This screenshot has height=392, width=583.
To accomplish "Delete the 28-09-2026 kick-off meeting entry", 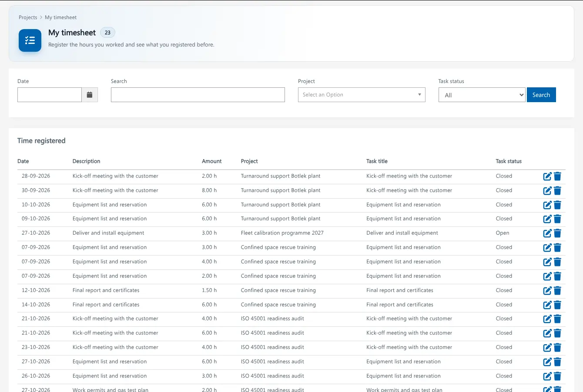I will tap(557, 176).
